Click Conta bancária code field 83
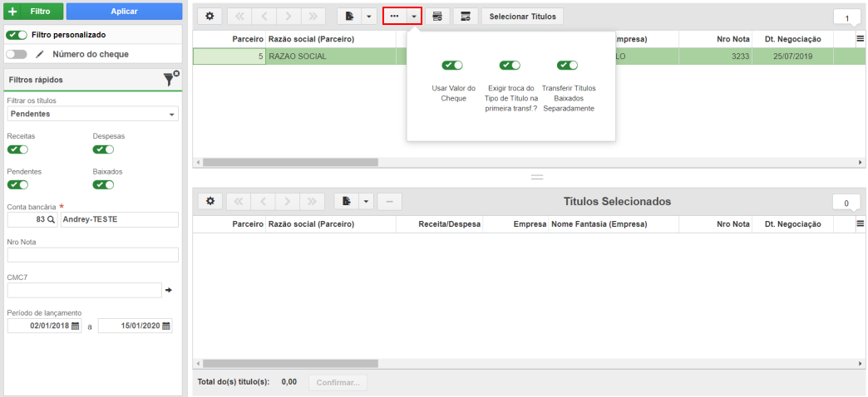Screen dimensions: 868x397 point(32,219)
